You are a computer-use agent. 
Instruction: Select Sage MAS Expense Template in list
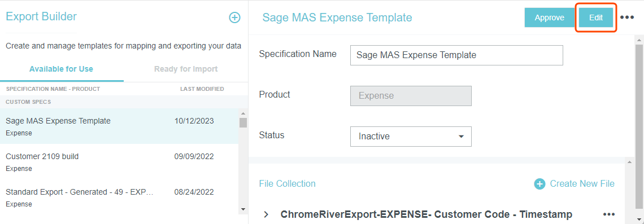pyautogui.click(x=119, y=126)
